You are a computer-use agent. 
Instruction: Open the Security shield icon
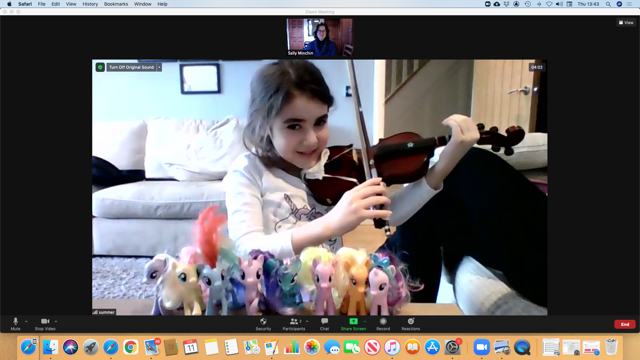point(263,322)
